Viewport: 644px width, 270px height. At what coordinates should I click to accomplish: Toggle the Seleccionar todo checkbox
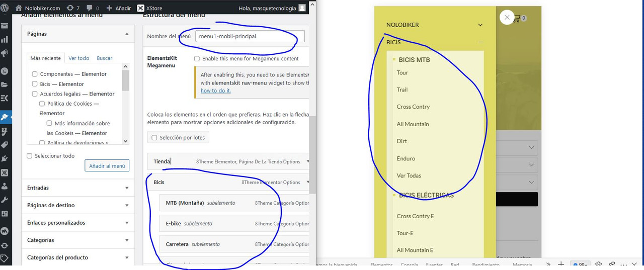tap(30, 156)
